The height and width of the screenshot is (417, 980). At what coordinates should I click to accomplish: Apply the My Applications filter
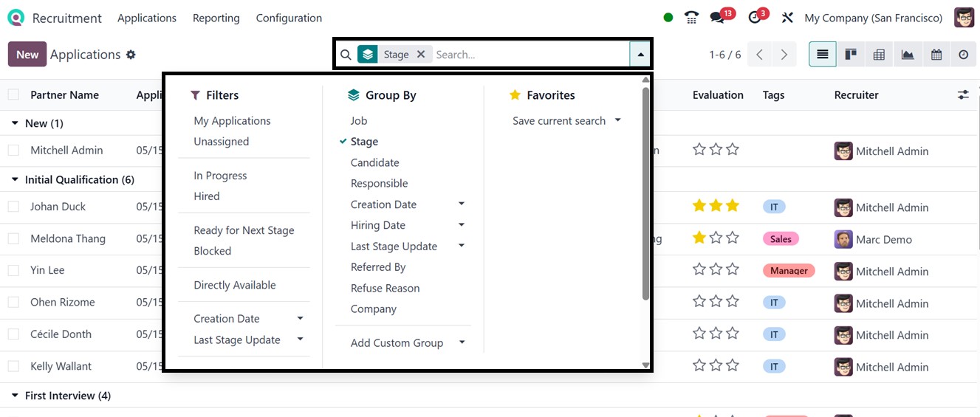[232, 121]
